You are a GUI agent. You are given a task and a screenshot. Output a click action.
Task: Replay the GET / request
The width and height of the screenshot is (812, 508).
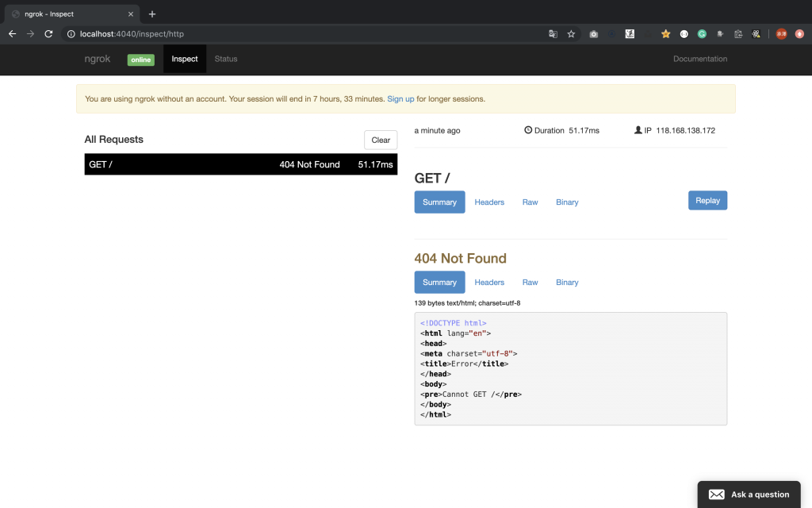[707, 201]
